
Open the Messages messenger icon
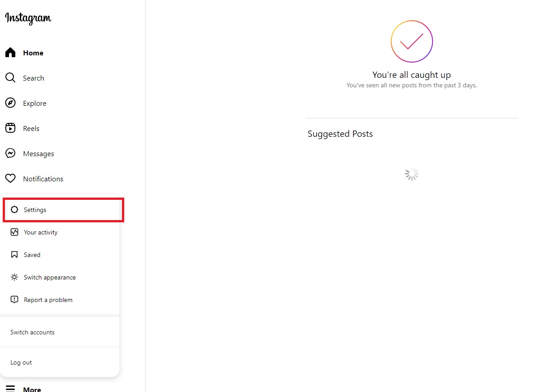10,153
